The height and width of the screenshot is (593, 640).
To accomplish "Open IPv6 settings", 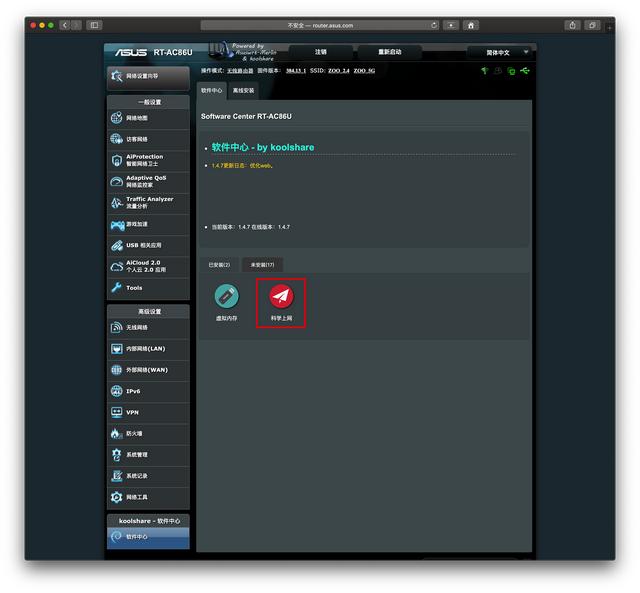I will coord(149,391).
